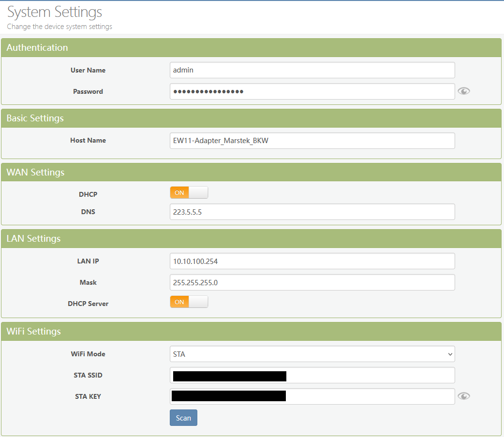The width and height of the screenshot is (504, 437).
Task: Click the WiFi Settings section header
Action: pos(252,331)
